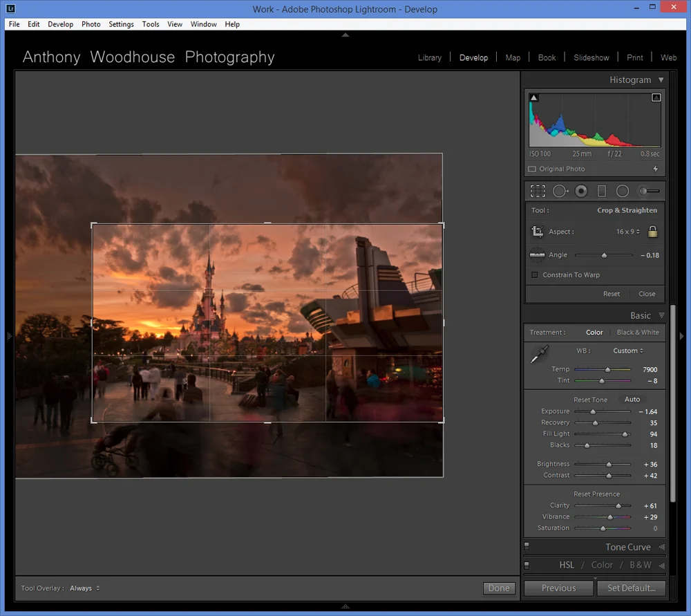The height and width of the screenshot is (616, 691).
Task: Open the View menu
Action: click(175, 24)
